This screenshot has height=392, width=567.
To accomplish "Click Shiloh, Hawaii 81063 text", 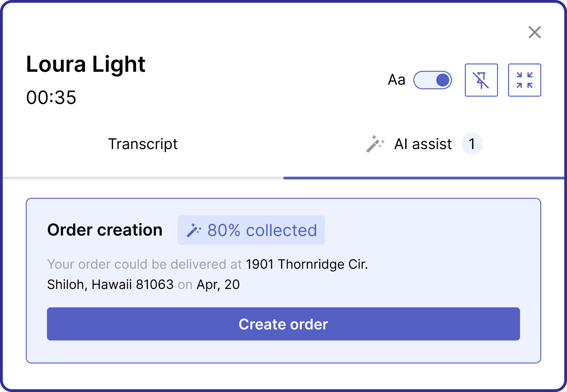I will coord(110,285).
